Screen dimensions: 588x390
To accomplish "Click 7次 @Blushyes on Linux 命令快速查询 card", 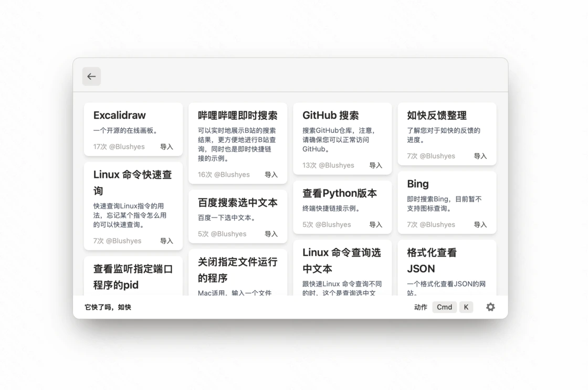I will pyautogui.click(x=118, y=241).
